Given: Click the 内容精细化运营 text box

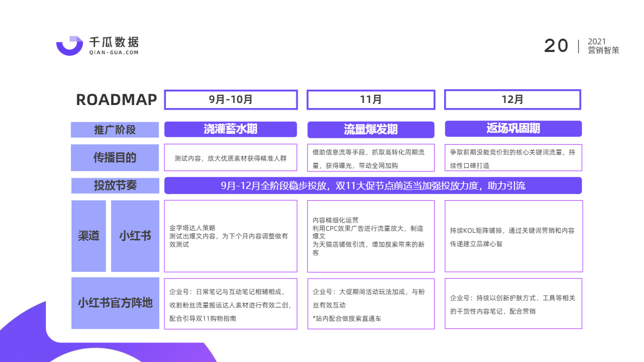Looking at the screenshot, I should pyautogui.click(x=371, y=236).
